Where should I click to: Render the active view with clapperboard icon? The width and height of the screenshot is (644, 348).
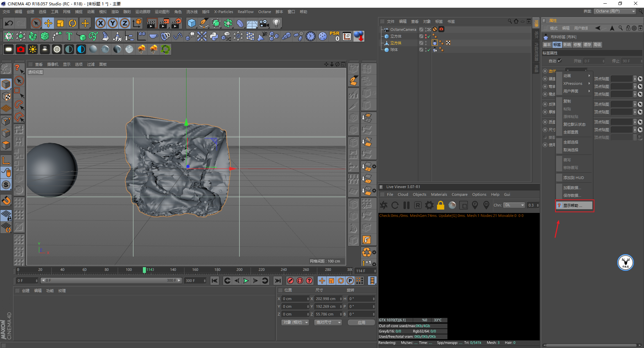point(152,23)
